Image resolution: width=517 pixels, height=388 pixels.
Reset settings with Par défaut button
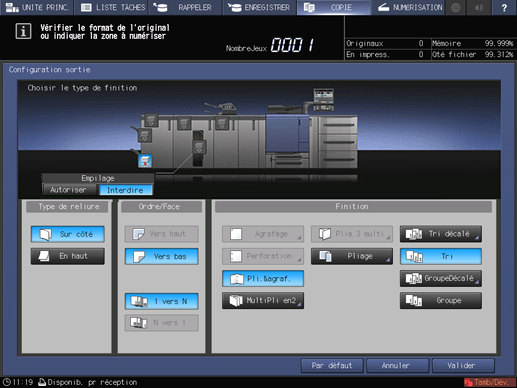[332, 366]
